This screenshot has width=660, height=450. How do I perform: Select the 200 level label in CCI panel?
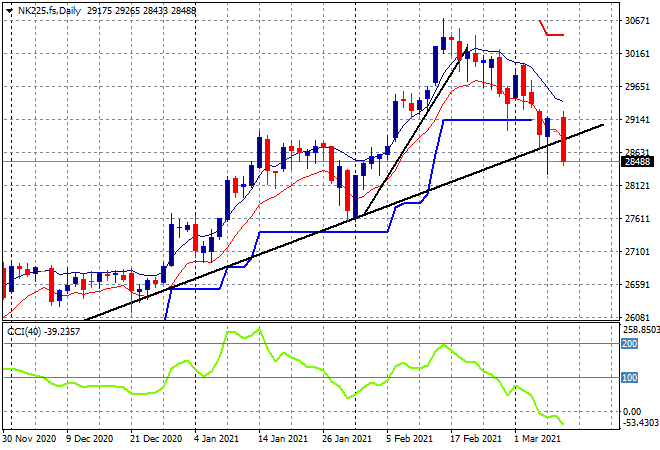pos(630,344)
